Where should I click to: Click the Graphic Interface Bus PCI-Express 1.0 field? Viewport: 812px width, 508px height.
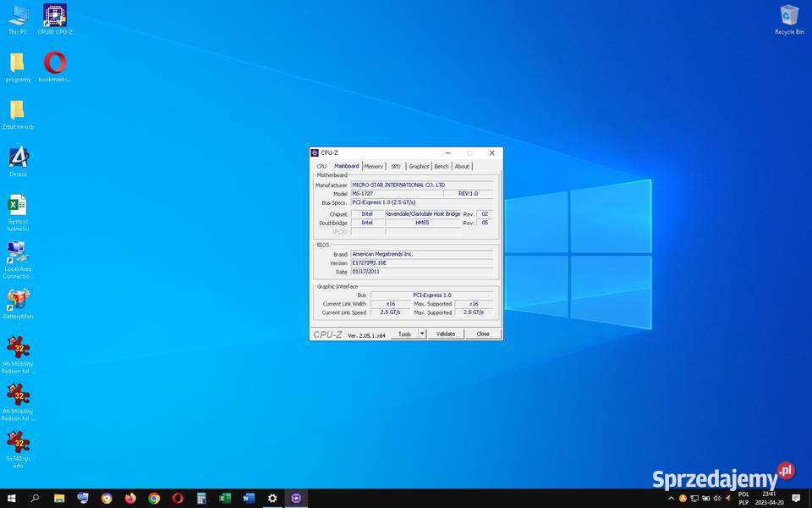pos(432,295)
